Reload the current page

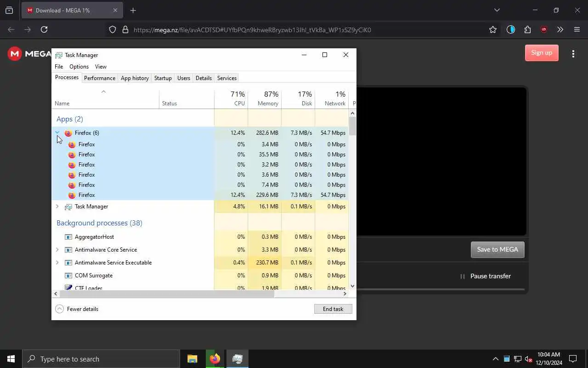click(x=44, y=29)
